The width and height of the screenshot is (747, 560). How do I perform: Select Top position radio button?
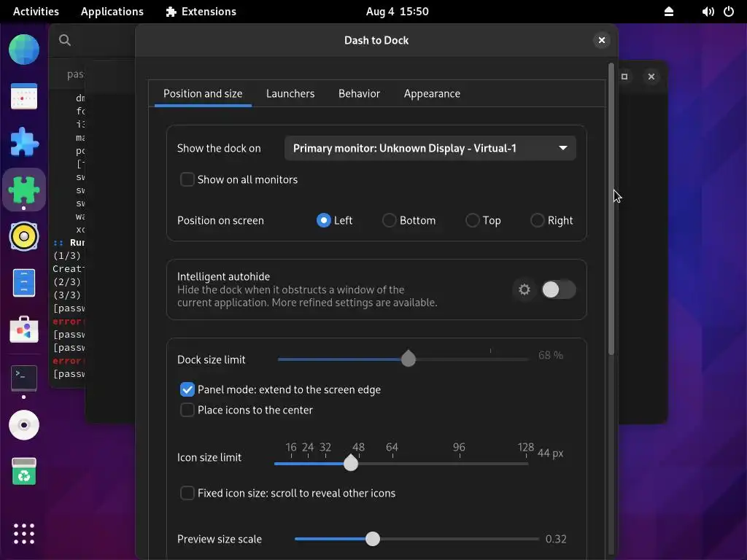pyautogui.click(x=472, y=220)
